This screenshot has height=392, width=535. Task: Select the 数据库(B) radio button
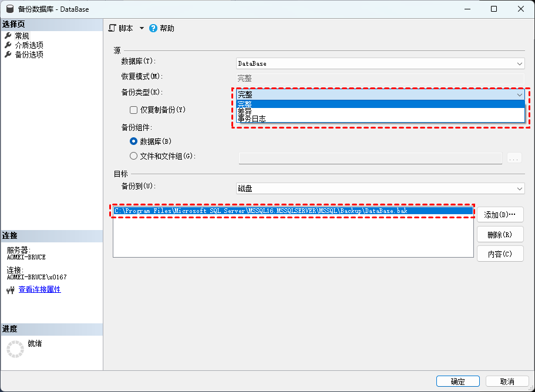pos(134,141)
